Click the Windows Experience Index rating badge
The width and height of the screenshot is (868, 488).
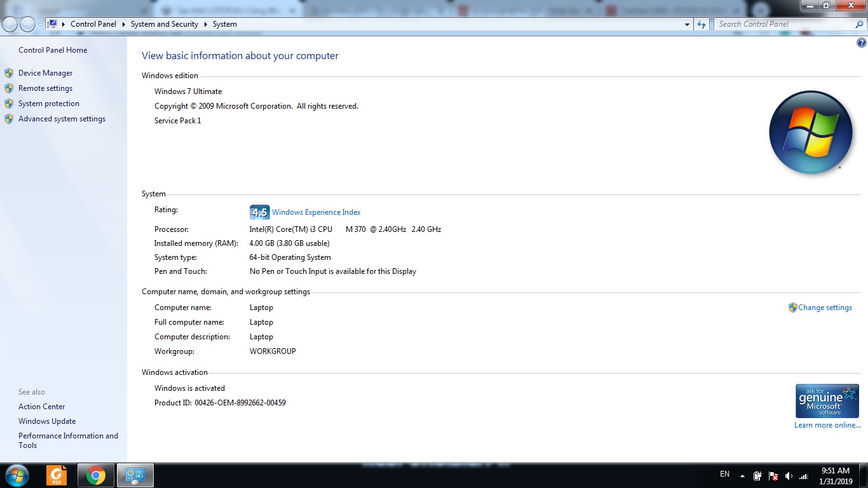[x=259, y=212]
